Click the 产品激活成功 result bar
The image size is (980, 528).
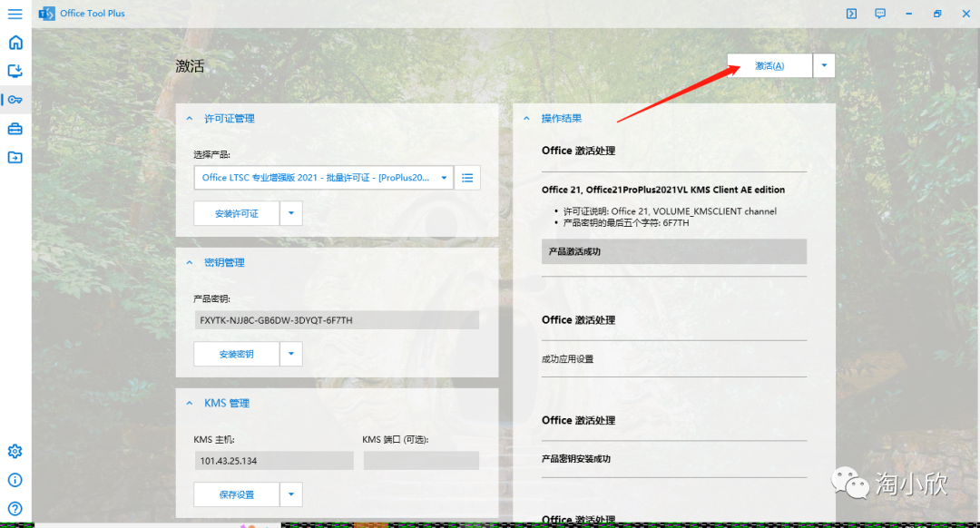tap(673, 251)
